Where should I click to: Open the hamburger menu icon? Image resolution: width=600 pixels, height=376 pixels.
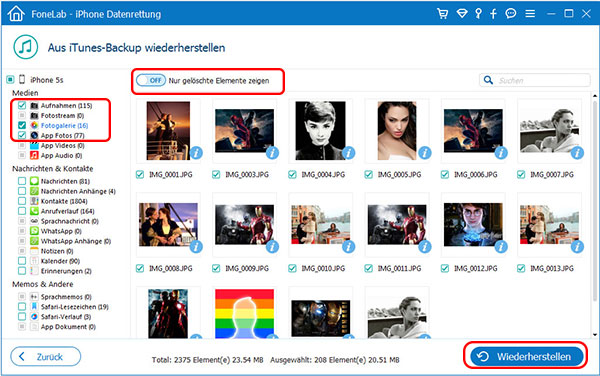(530, 14)
